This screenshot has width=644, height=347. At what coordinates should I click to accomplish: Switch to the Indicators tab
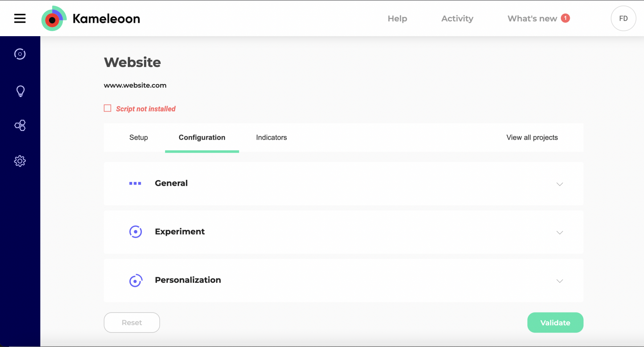(x=271, y=137)
